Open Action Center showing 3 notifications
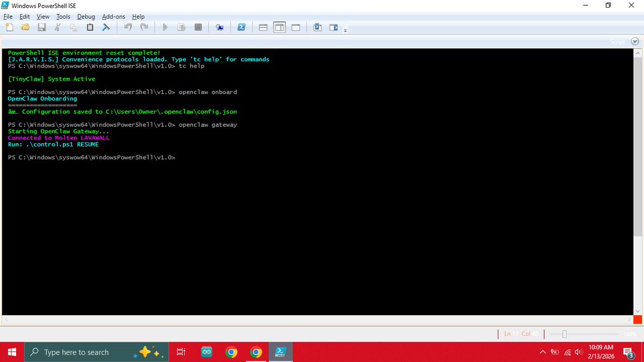 click(629, 352)
